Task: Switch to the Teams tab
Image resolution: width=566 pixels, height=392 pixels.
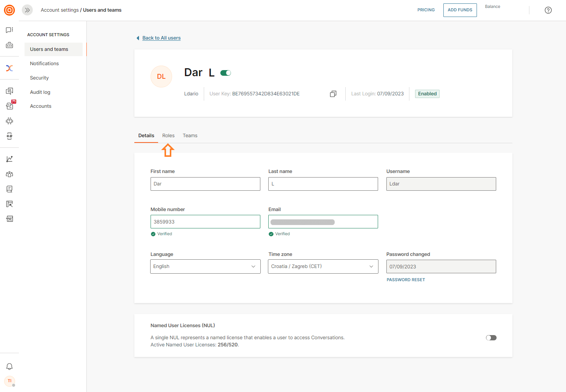Action: (190, 136)
